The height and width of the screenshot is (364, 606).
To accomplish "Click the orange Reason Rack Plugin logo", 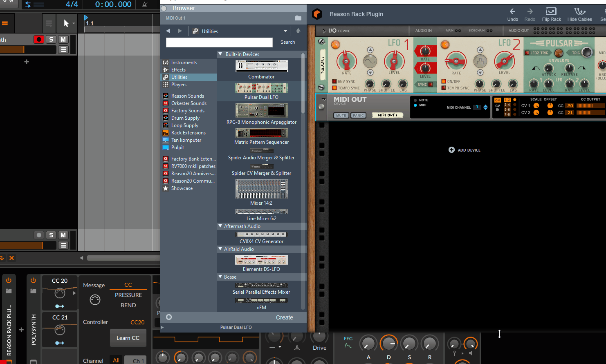I will point(317,14).
